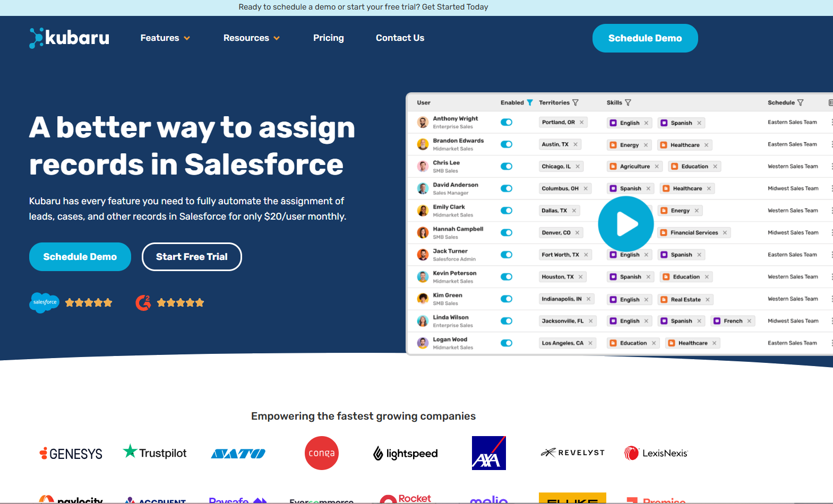
Task: Click the LexisNexis logo
Action: [656, 453]
